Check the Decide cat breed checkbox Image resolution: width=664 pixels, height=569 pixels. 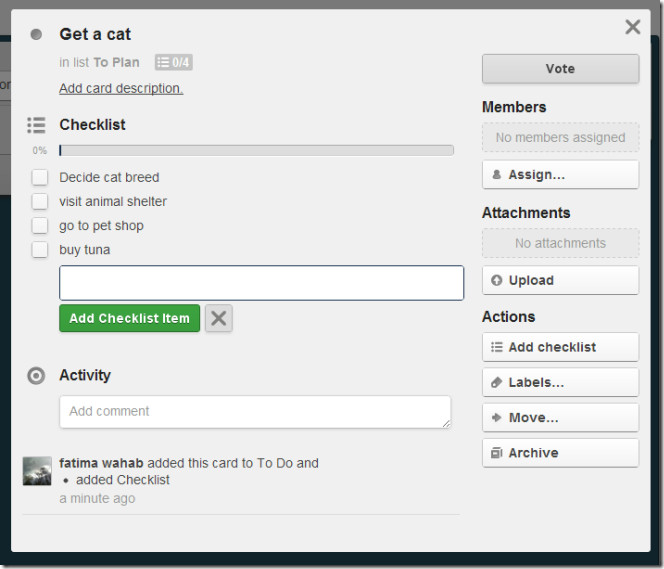click(40, 177)
